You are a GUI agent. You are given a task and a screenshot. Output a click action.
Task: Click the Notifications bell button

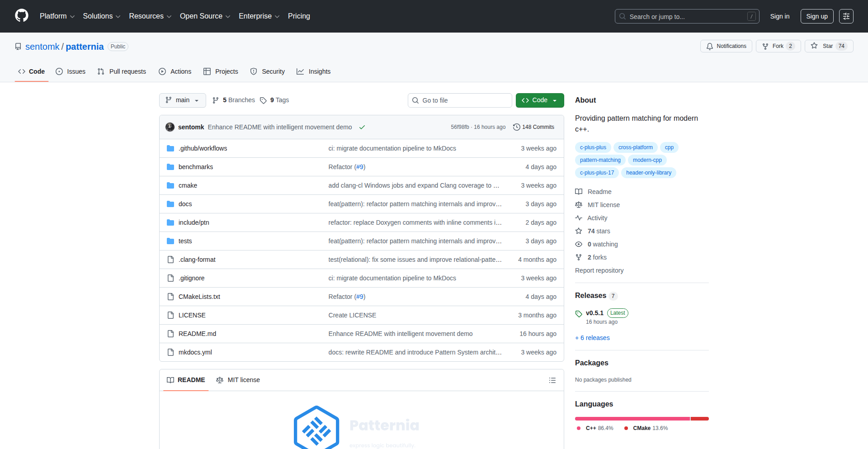pyautogui.click(x=726, y=46)
